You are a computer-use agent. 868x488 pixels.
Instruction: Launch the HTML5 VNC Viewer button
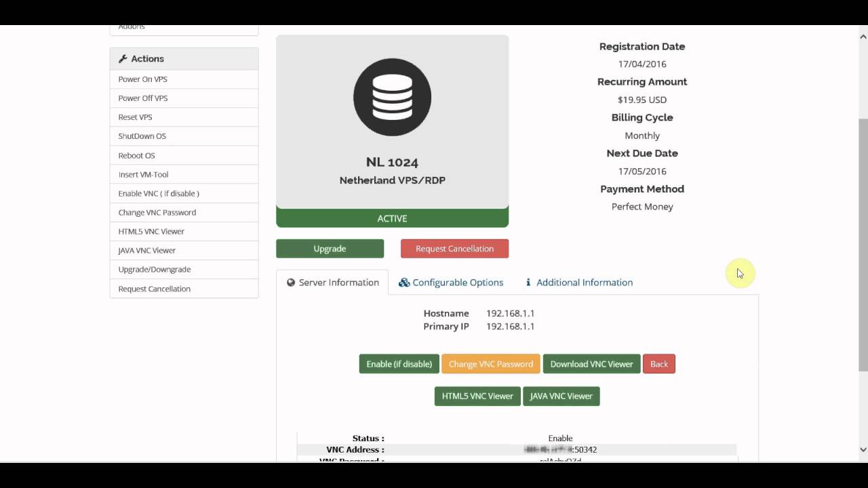pyautogui.click(x=477, y=396)
